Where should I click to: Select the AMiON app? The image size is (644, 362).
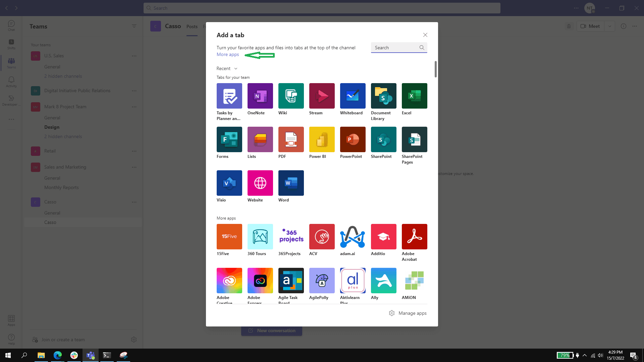[415, 281]
